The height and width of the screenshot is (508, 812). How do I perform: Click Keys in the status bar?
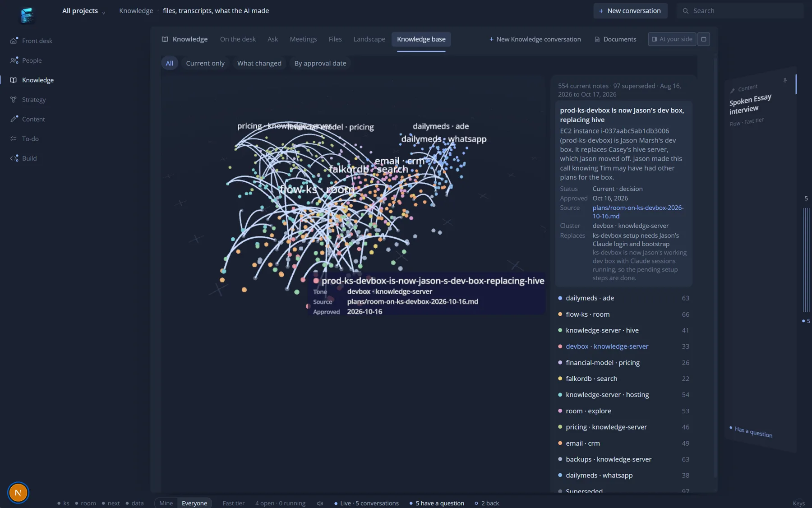pos(798,503)
